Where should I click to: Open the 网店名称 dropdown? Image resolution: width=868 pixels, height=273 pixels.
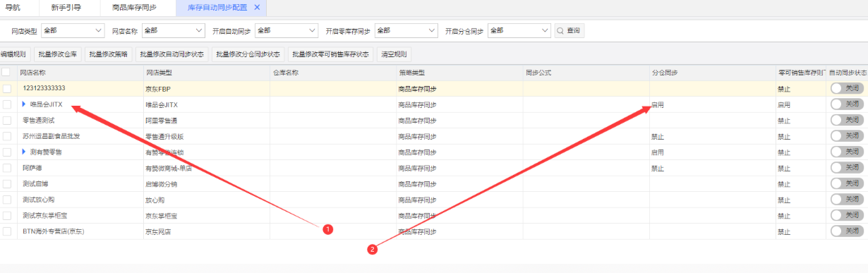coord(173,30)
